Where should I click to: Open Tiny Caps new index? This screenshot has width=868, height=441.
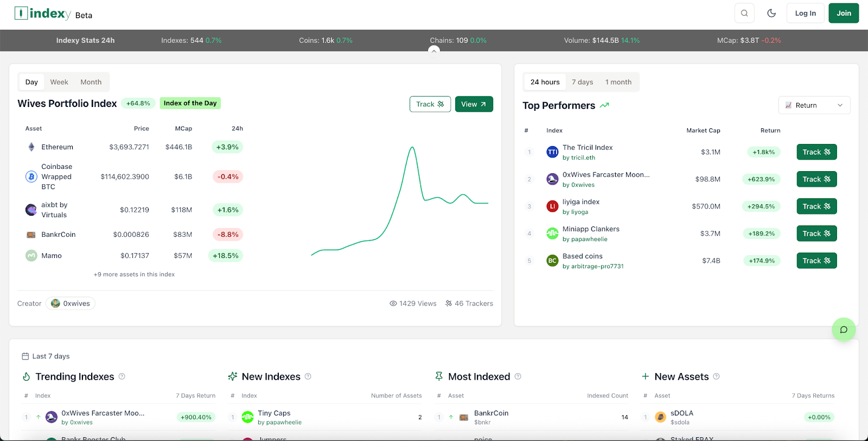[x=274, y=413]
